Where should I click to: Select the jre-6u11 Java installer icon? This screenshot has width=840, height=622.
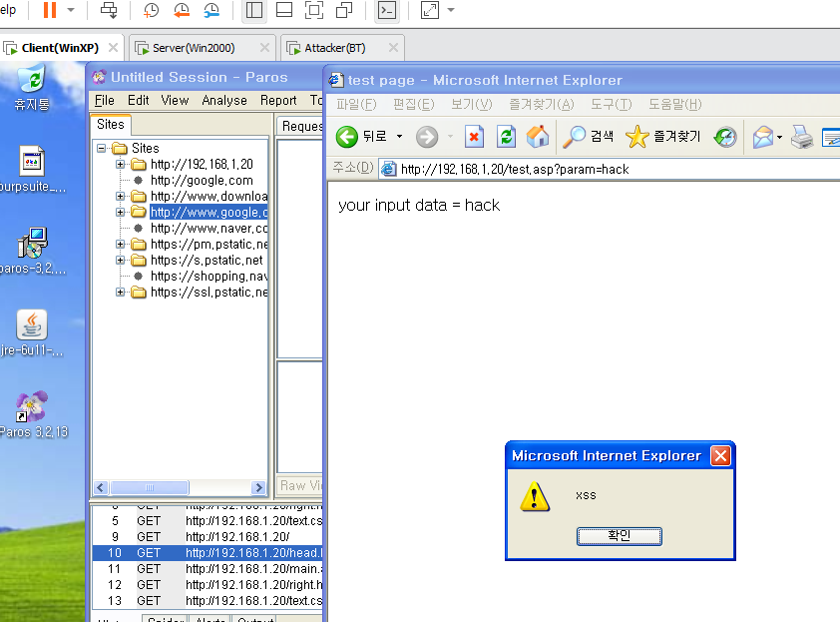(32, 333)
